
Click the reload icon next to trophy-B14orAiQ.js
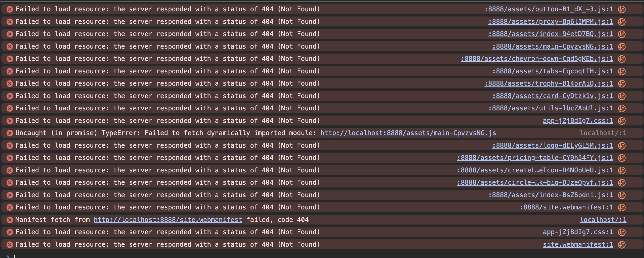click(622, 84)
